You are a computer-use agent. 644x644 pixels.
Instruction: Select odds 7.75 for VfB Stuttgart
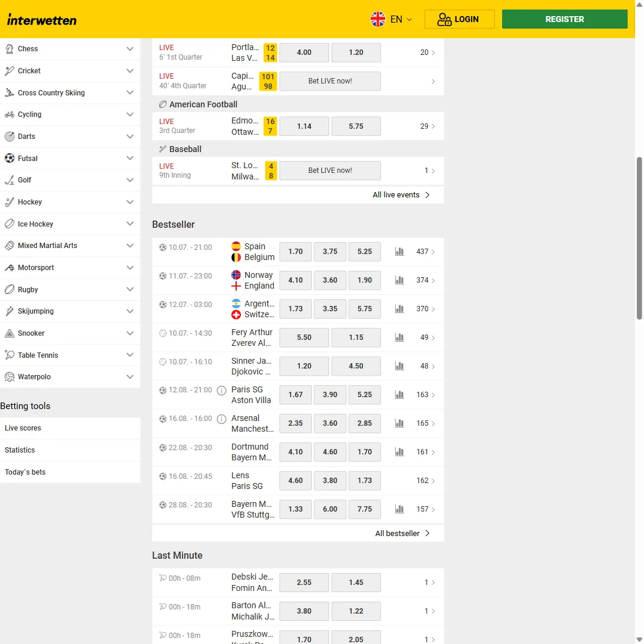[364, 509]
